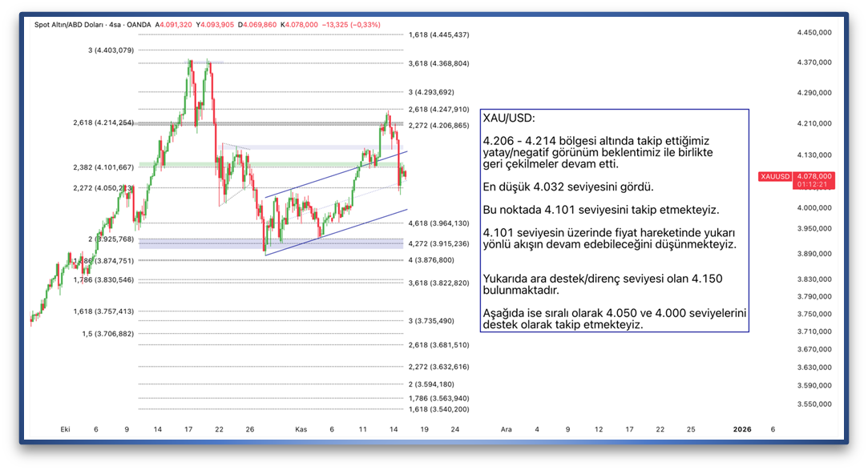The image size is (868, 470).
Task: Click the 2026 year label on time axis
Action: pyautogui.click(x=743, y=429)
